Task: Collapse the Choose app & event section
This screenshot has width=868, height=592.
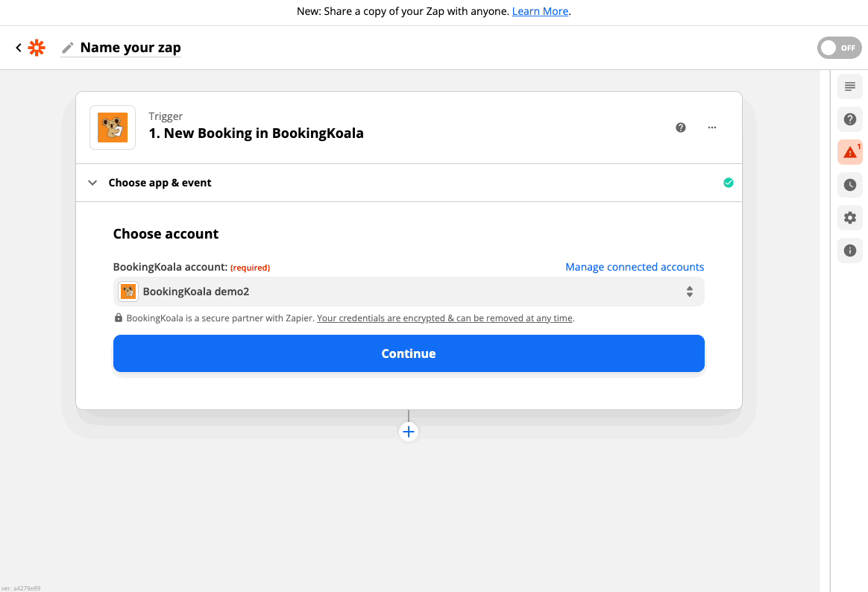Action: click(92, 183)
